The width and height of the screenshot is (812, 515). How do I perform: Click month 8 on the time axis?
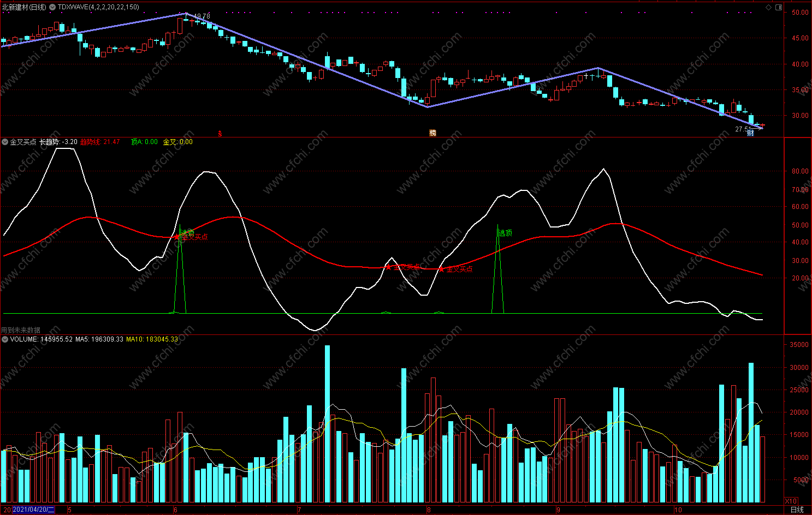click(x=429, y=510)
